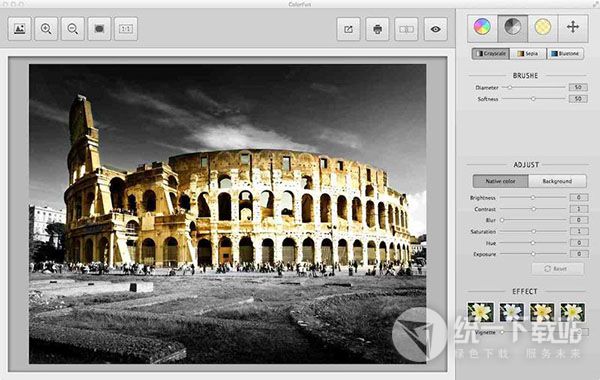600x380 pixels.
Task: Choose the Native color segment
Action: point(501,181)
